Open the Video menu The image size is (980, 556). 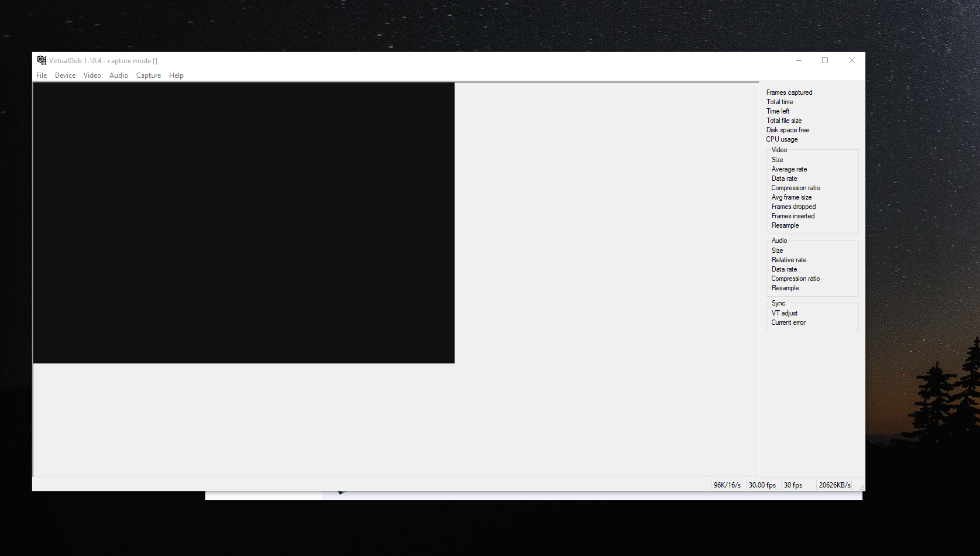tap(92, 75)
